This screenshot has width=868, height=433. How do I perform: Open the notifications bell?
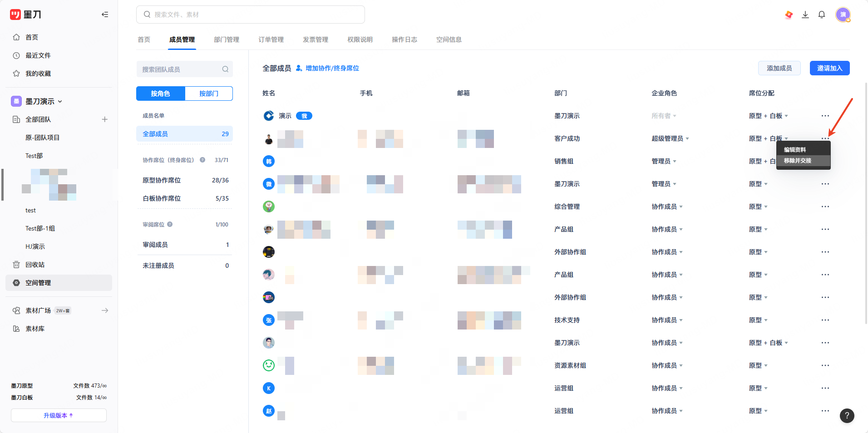[x=822, y=15]
